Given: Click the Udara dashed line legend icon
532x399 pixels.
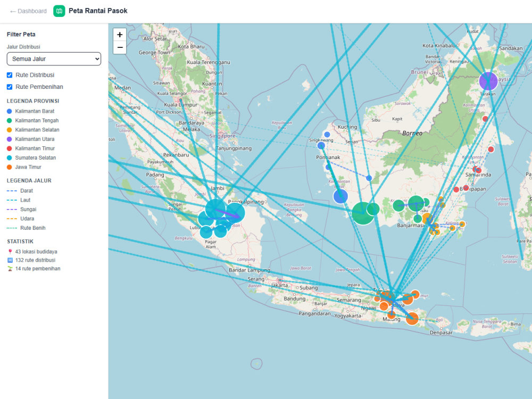Looking at the screenshot, I should [12, 219].
